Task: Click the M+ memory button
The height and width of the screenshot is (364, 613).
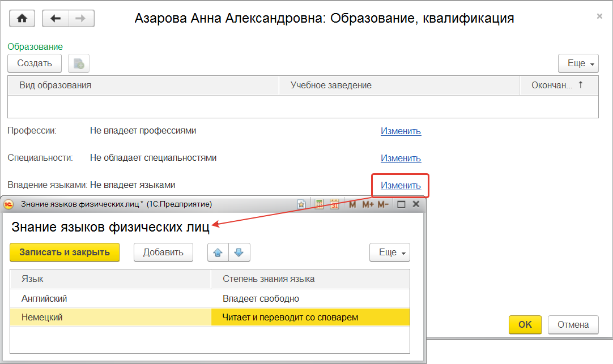Action: click(x=368, y=204)
